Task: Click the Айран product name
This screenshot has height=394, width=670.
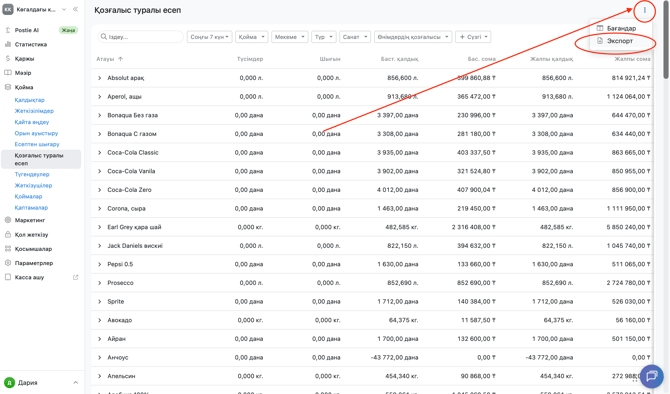Action: 116,339
